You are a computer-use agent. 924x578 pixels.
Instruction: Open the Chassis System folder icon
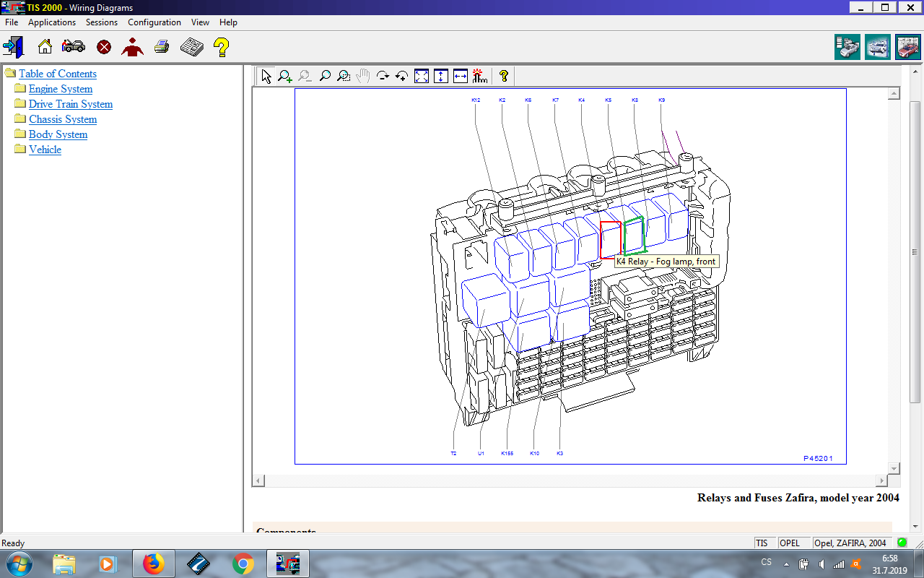(x=19, y=119)
